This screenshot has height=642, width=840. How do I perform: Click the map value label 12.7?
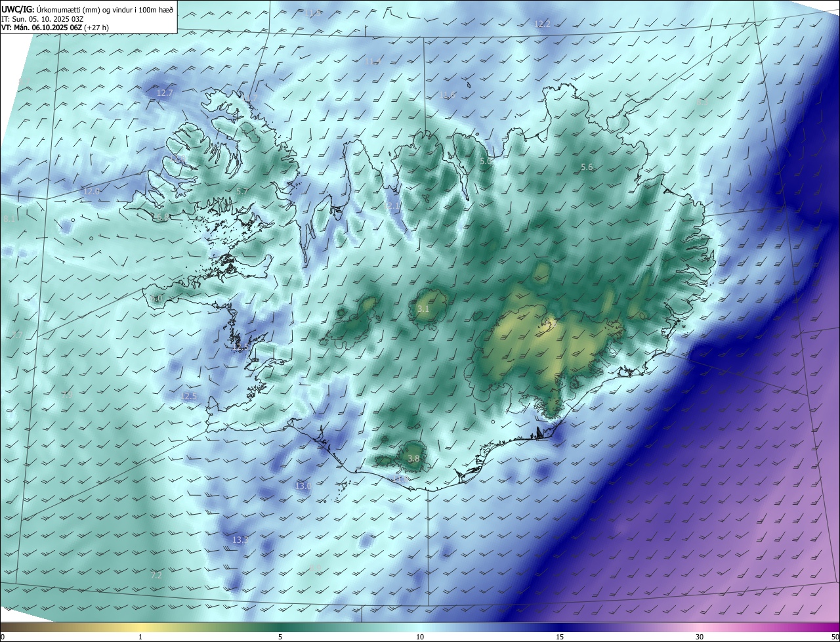165,93
